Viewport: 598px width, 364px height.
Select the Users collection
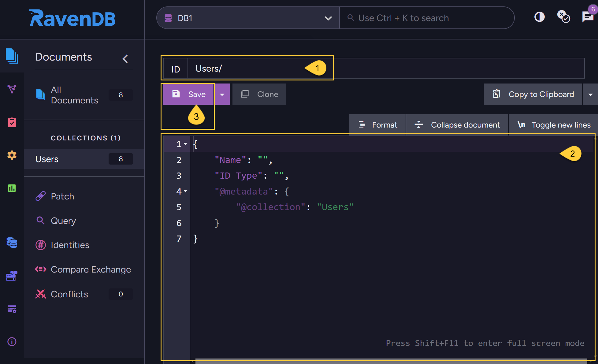(x=84, y=159)
